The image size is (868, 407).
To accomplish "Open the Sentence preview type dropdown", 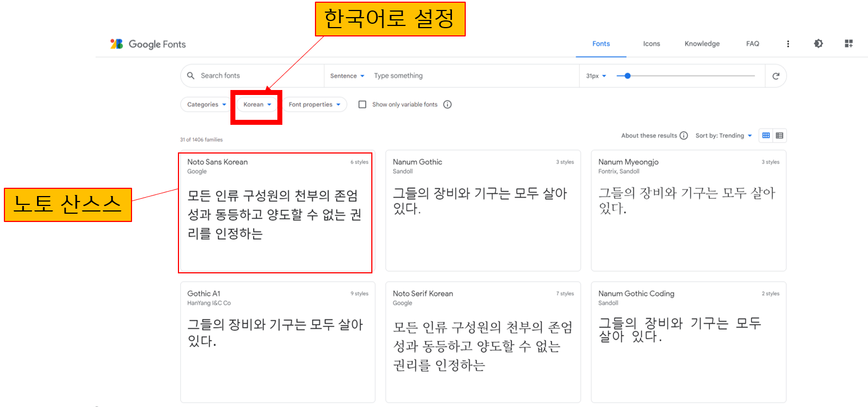I will pos(347,76).
